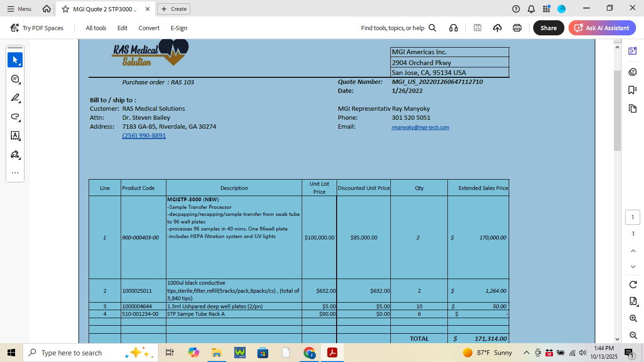Viewport: 644px width, 362px height.
Task: Rotate the page with rotate icon
Action: click(633, 284)
